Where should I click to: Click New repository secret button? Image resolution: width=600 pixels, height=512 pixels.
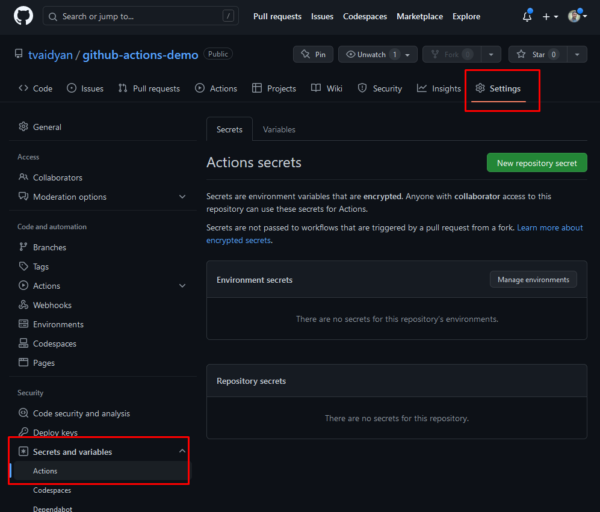(537, 163)
